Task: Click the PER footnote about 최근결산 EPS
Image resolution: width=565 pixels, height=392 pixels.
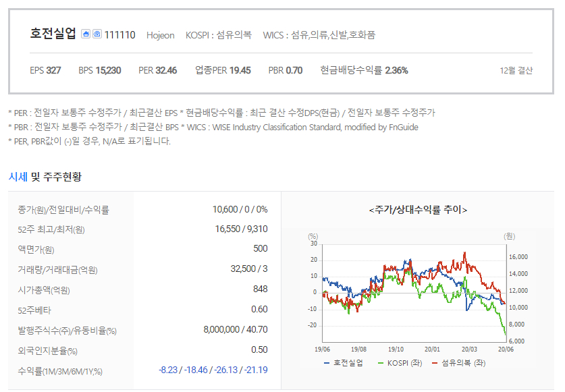Action: point(93,113)
